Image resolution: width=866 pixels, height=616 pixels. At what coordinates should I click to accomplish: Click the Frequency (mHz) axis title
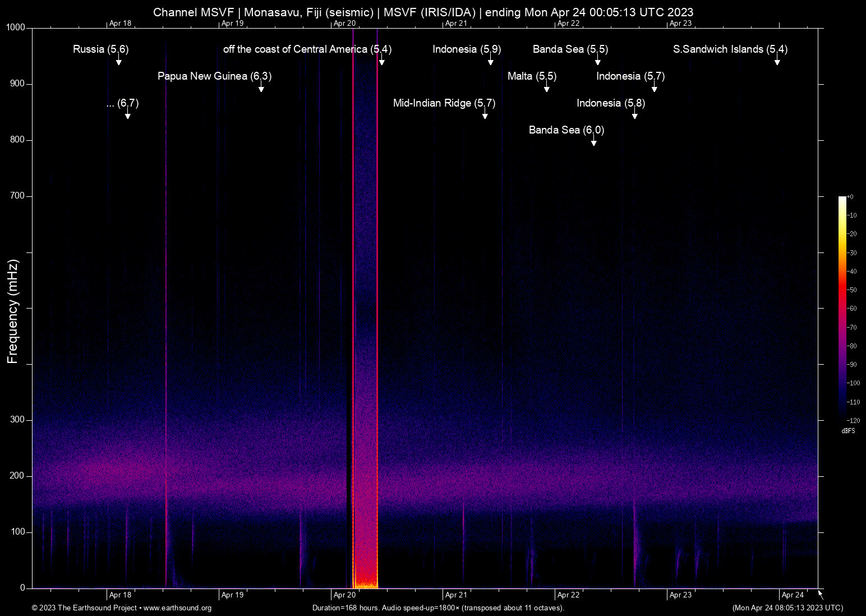[x=13, y=311]
